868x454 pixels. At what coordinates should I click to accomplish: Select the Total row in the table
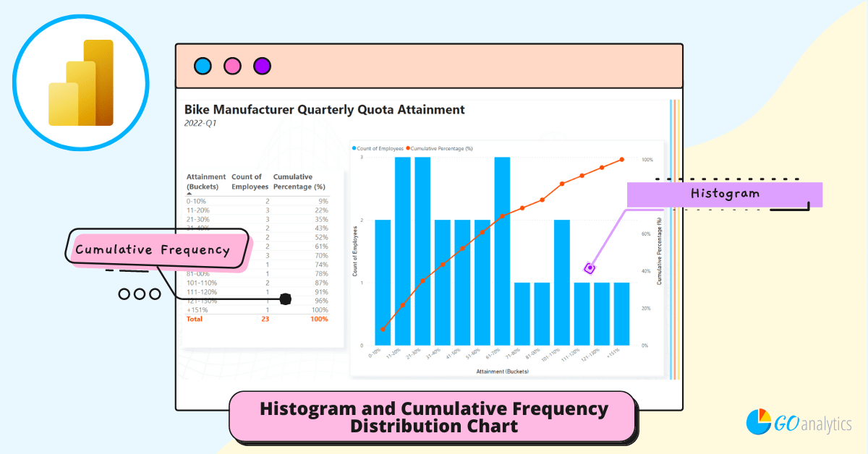click(x=239, y=318)
